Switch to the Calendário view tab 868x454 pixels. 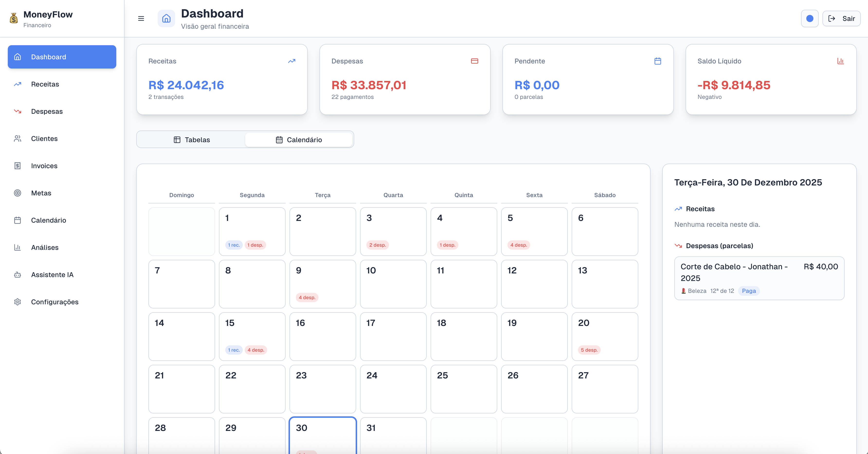coord(299,140)
